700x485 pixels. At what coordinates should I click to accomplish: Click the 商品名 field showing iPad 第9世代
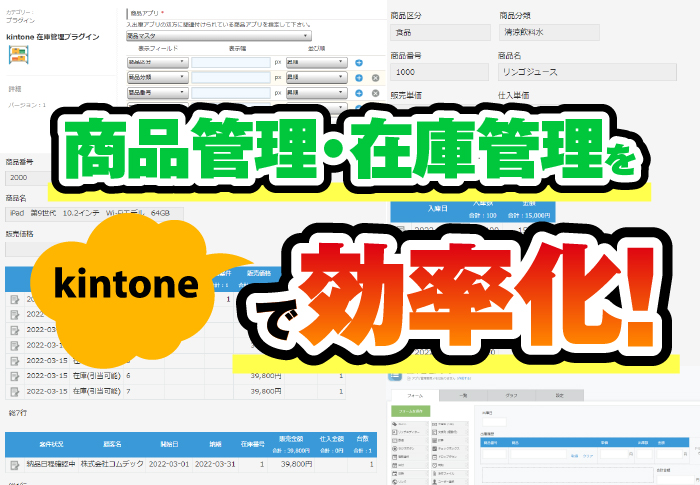[x=94, y=213]
